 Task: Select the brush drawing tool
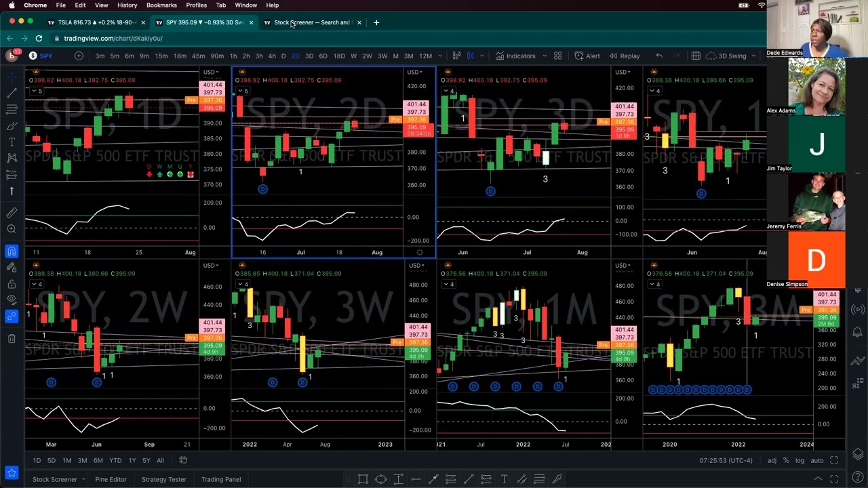(12, 125)
